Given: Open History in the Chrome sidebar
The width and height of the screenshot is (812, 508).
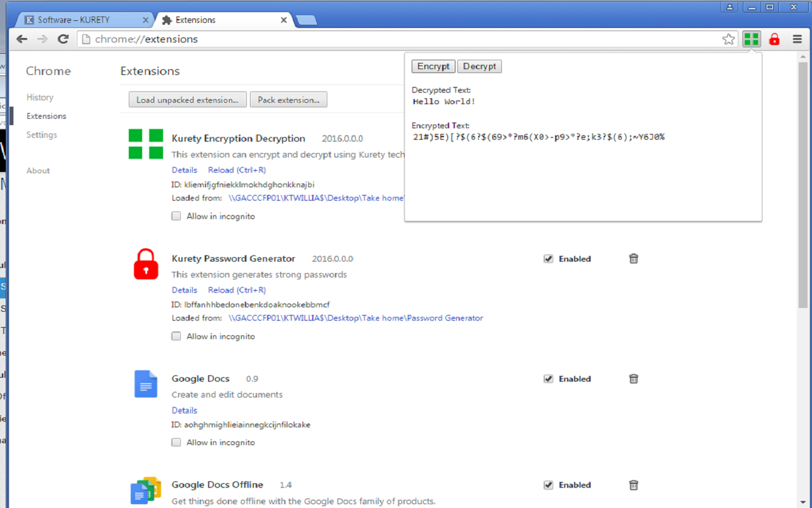Looking at the screenshot, I should 40,97.
